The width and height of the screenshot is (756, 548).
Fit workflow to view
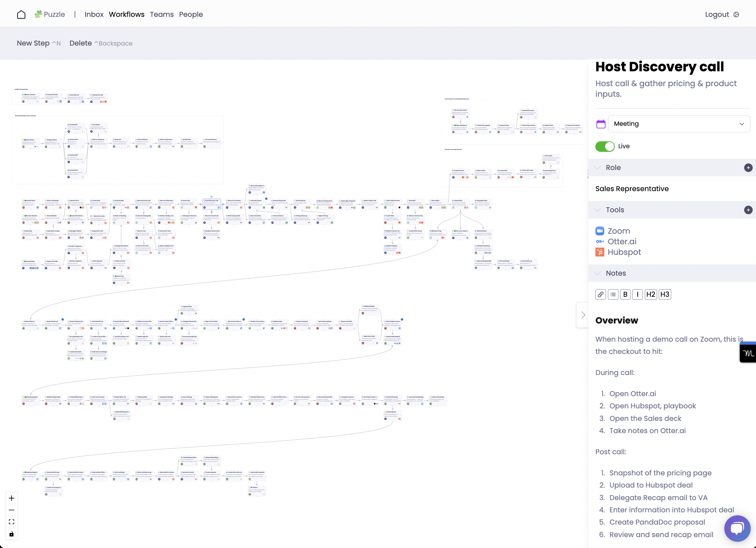12,522
